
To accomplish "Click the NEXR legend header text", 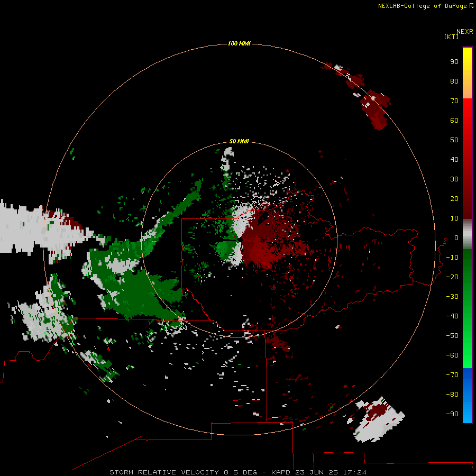I will [465, 32].
